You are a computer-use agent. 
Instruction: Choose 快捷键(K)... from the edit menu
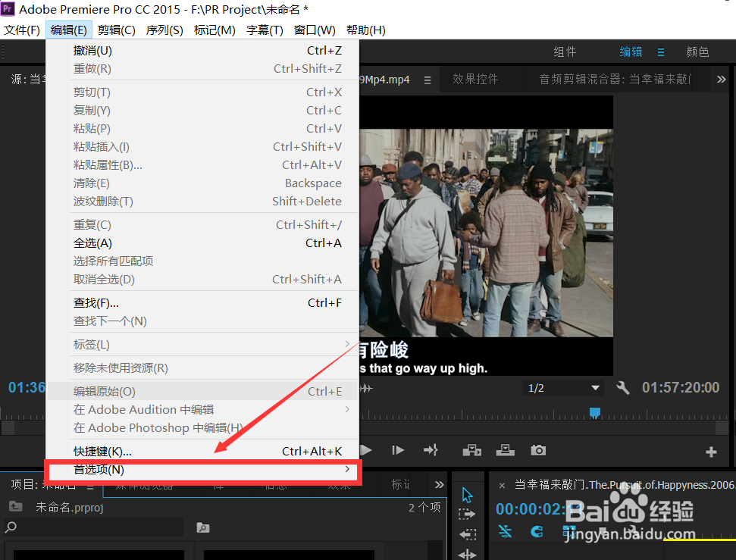pos(203,452)
